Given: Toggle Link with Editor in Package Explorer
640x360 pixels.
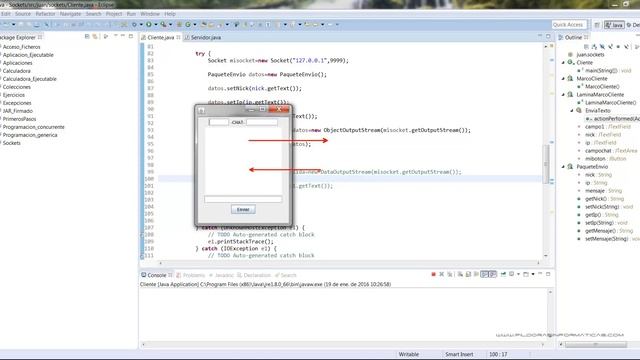Looking at the screenshot, I should coord(95,36).
